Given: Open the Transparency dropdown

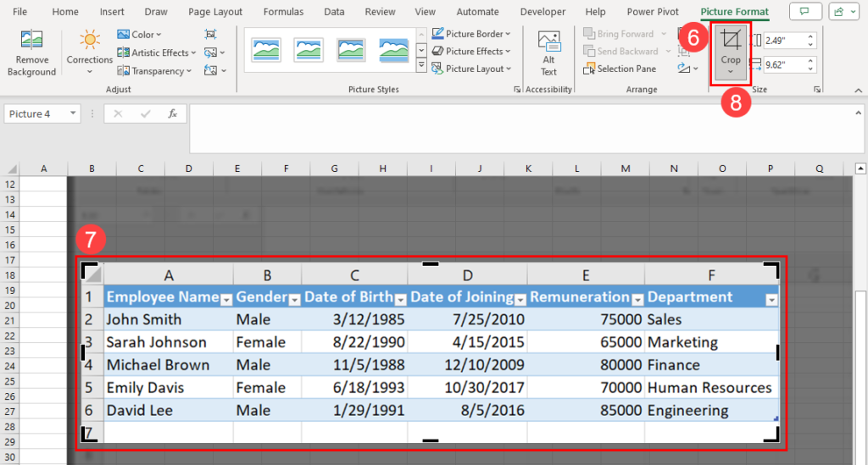Looking at the screenshot, I should pyautogui.click(x=154, y=71).
